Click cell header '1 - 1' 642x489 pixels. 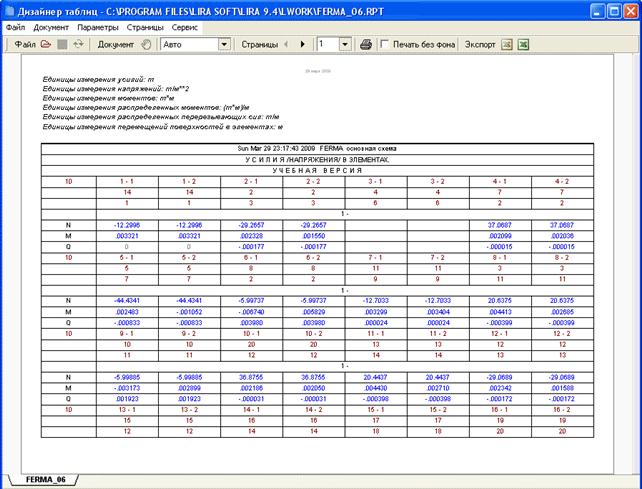127,181
